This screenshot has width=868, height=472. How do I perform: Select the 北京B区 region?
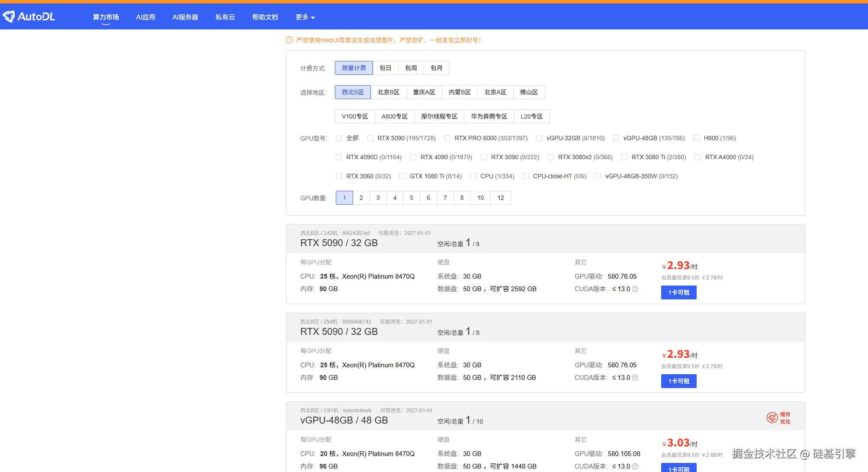pyautogui.click(x=388, y=92)
